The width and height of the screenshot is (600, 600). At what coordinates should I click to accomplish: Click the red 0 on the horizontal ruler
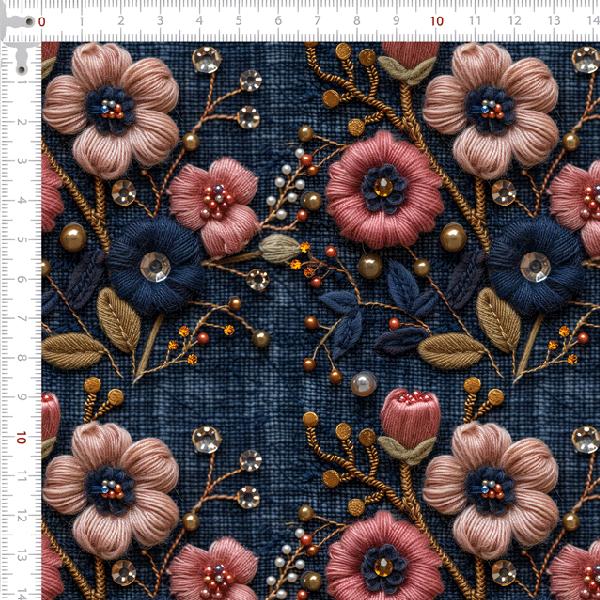click(42, 22)
